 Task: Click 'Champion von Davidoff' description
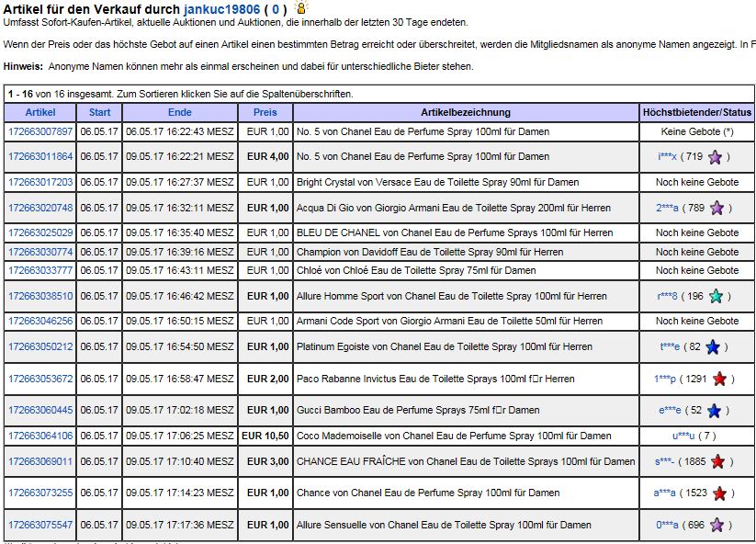point(430,252)
